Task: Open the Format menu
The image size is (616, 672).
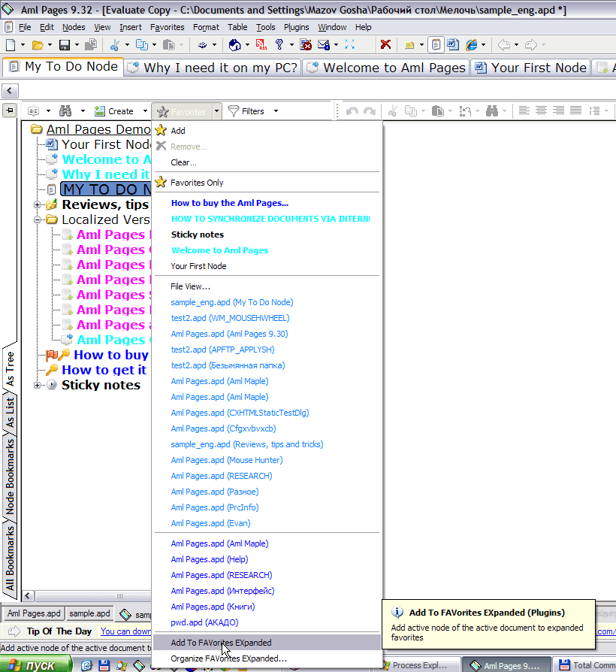Action: tap(206, 27)
